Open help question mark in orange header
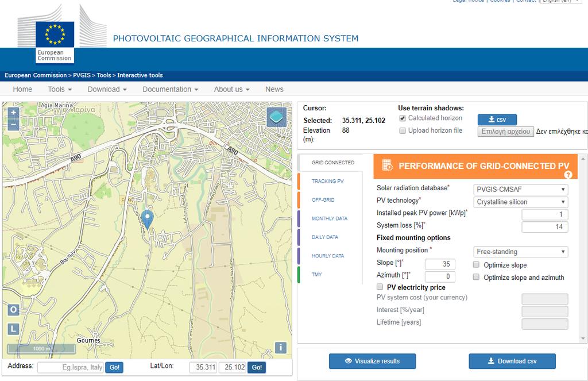The width and height of the screenshot is (588, 381). click(x=568, y=175)
